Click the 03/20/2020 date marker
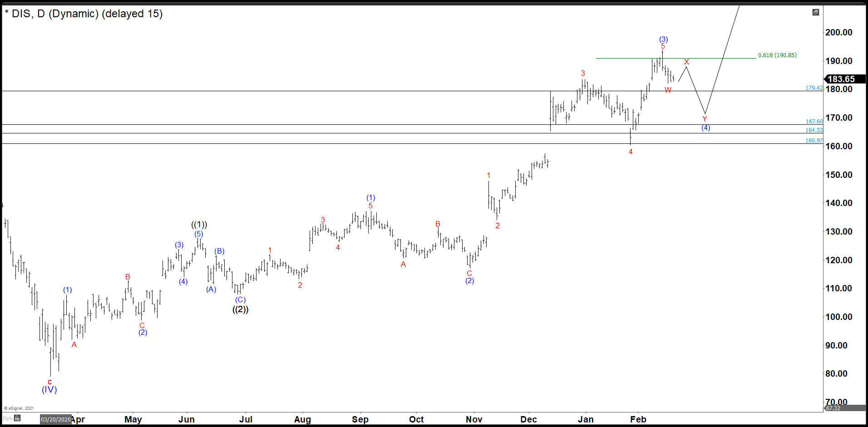The width and height of the screenshot is (868, 427). click(55, 419)
